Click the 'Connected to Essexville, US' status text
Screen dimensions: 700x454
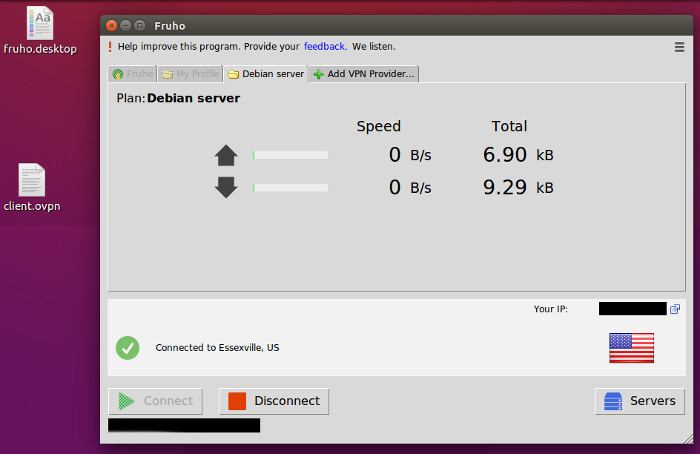click(x=217, y=348)
